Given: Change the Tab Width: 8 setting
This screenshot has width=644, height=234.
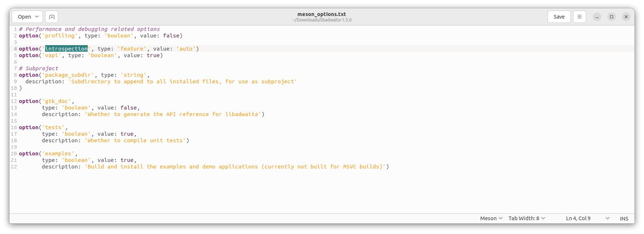Looking at the screenshot, I should (527, 218).
